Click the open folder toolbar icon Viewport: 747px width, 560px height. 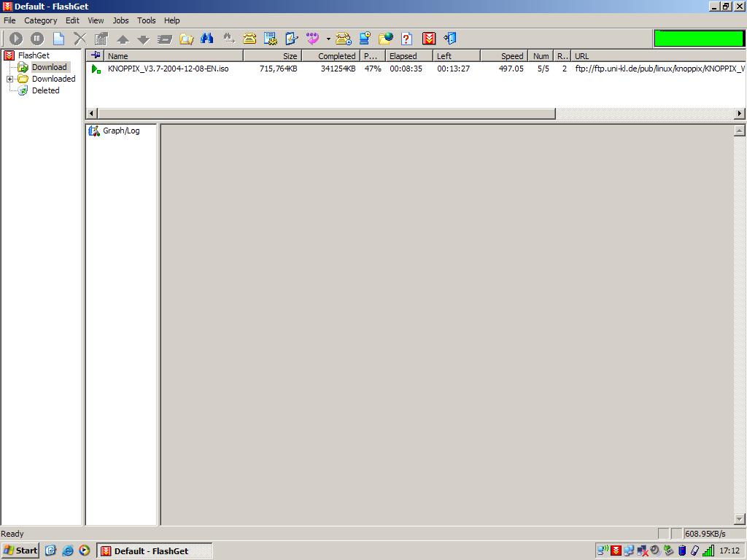[x=187, y=39]
